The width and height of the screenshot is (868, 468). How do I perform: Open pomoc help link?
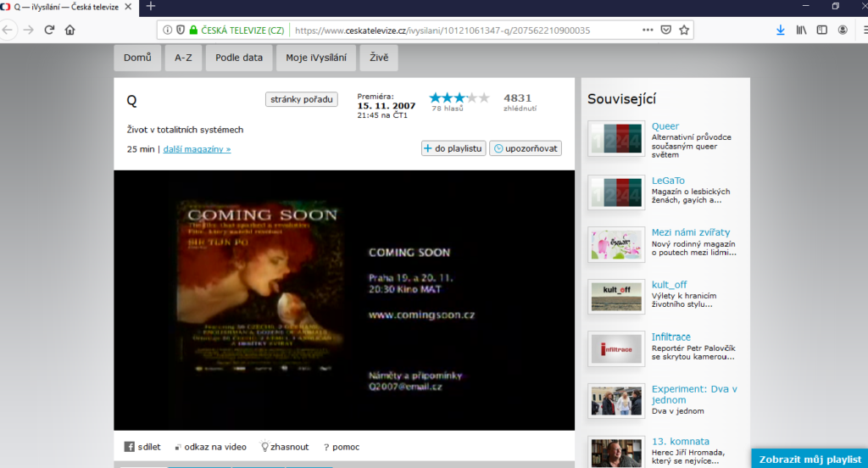coord(342,447)
